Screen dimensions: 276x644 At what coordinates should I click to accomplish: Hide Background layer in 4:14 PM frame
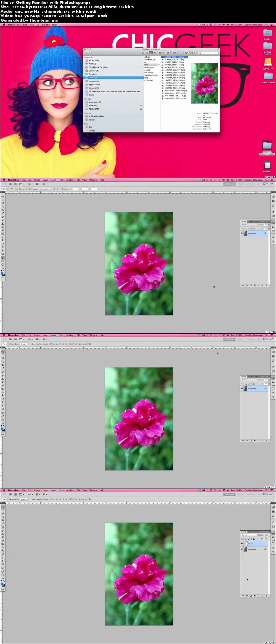[x=242, y=233]
